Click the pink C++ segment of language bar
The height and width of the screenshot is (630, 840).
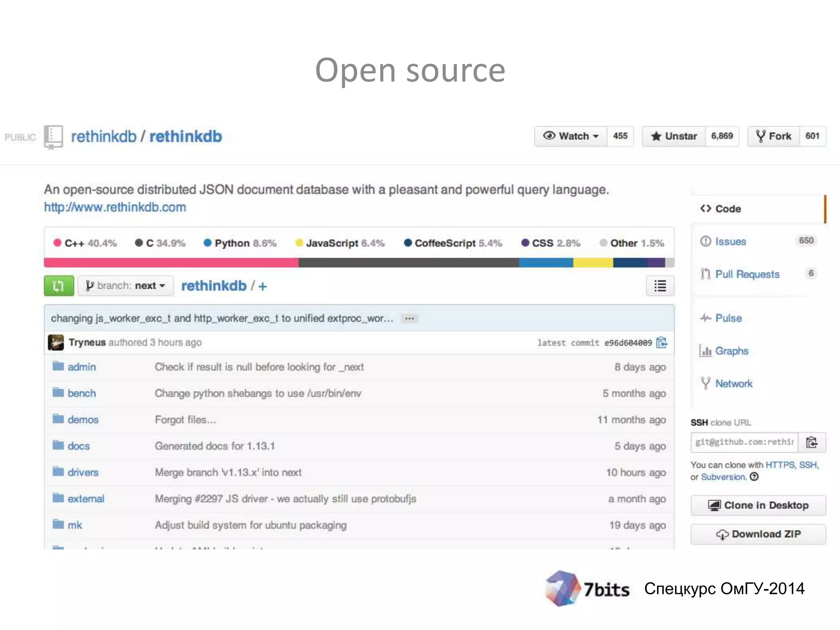[x=171, y=262]
